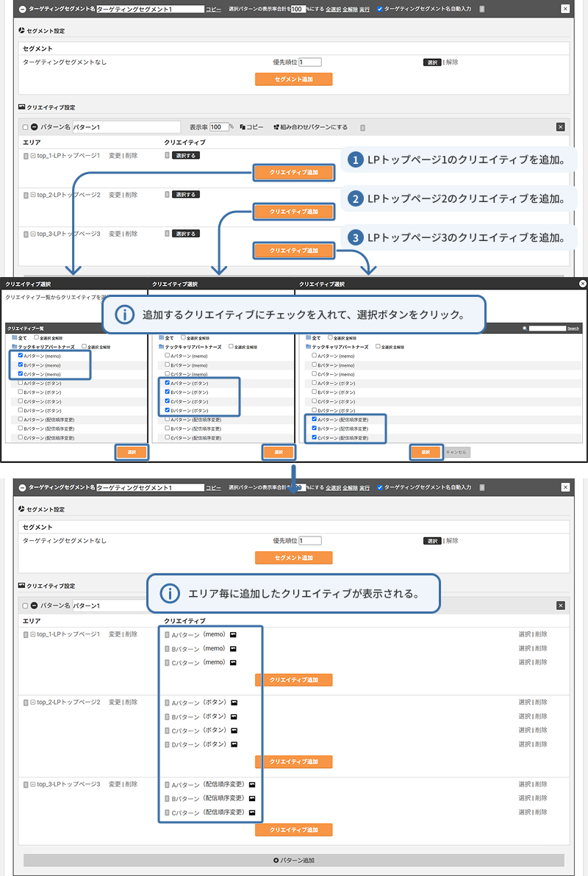Uncheck the checked Aパターン (配信順序変更) checkbox
Viewport: 588px width, 876px height.
click(x=314, y=419)
